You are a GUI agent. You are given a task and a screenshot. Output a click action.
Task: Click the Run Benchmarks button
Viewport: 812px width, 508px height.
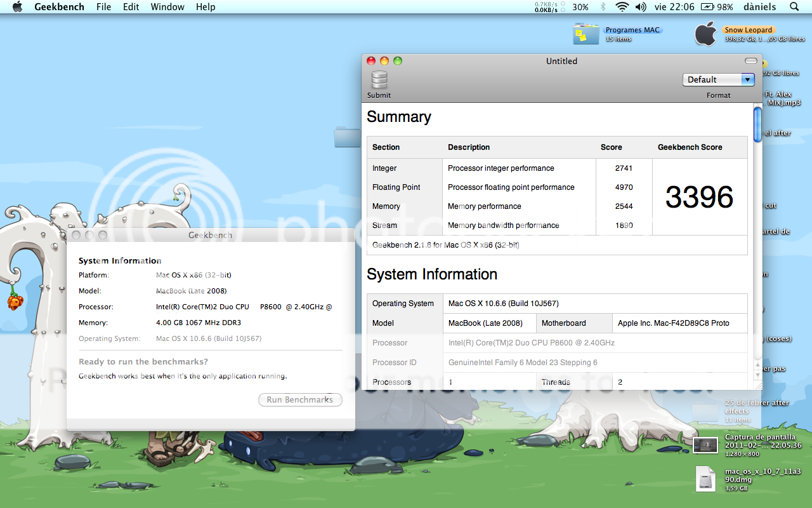300,400
